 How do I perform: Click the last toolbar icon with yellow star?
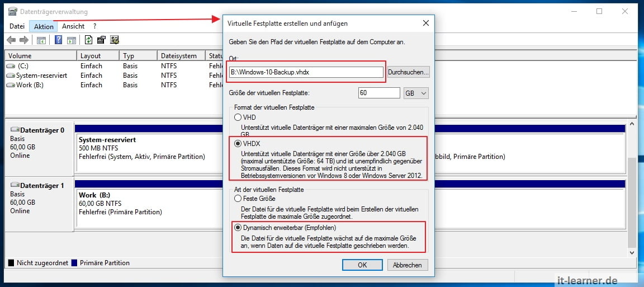point(115,40)
